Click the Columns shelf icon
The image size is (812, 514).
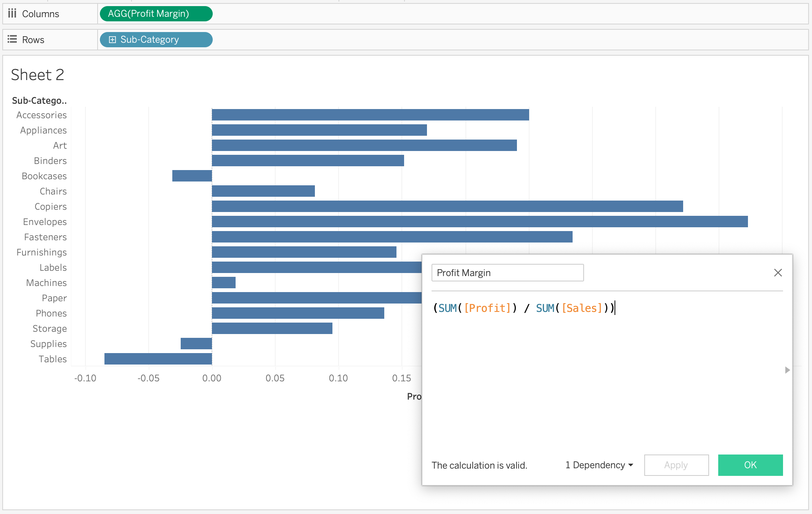(x=12, y=14)
